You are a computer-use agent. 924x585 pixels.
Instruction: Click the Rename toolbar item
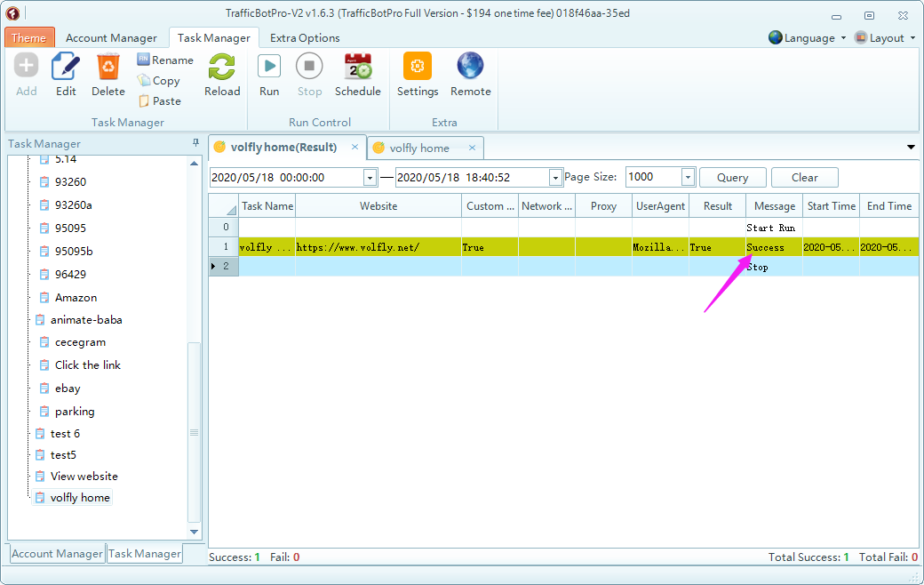165,60
